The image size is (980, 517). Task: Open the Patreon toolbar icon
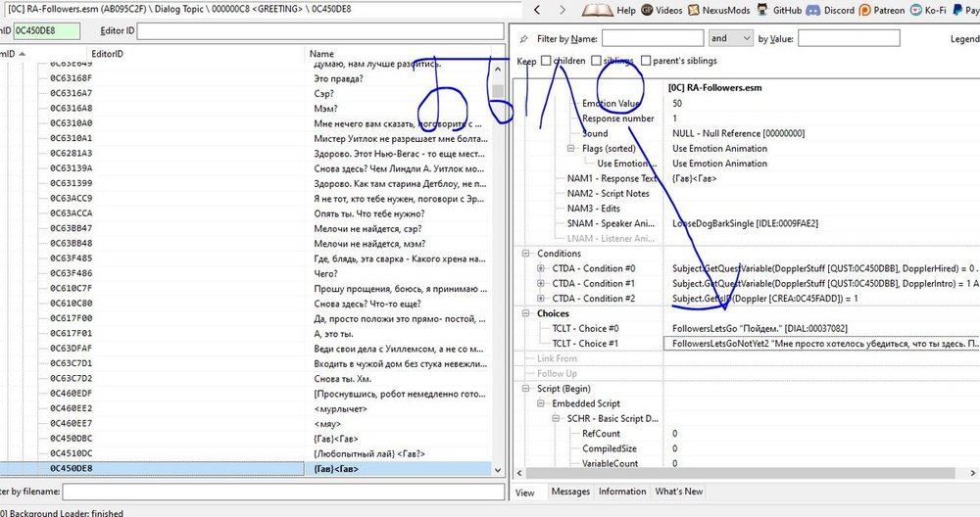[865, 10]
